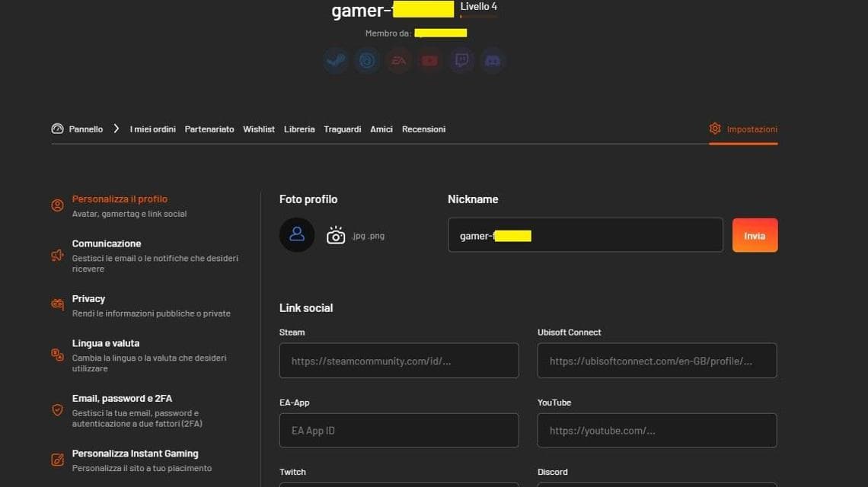This screenshot has height=487, width=868.
Task: Click the 'Avatar, gamertag e link social' description
Action: (x=129, y=214)
